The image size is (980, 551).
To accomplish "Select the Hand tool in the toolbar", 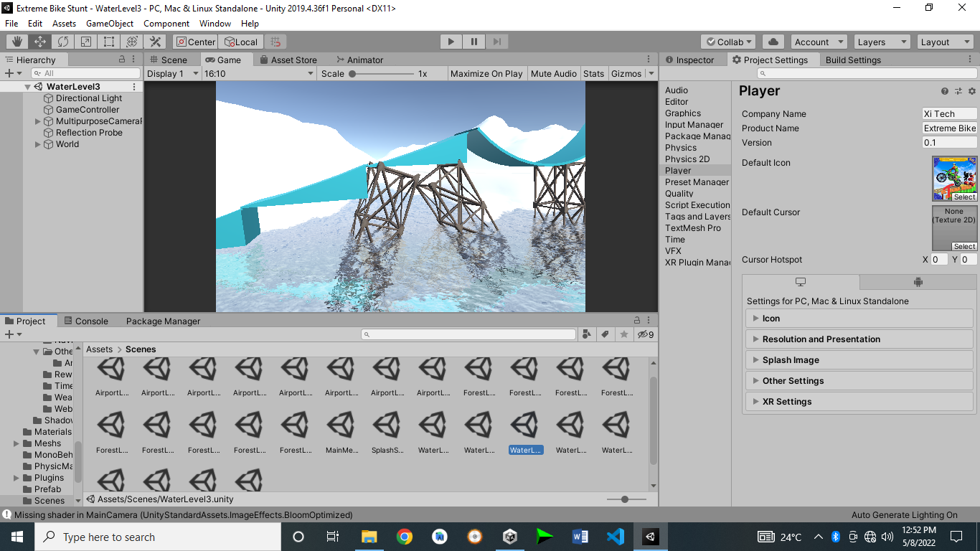I will (x=16, y=41).
